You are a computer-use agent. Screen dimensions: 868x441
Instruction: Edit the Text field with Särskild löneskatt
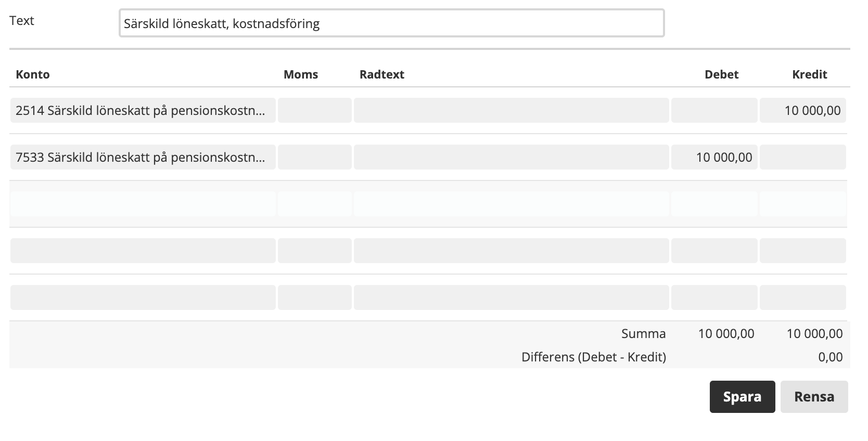point(391,23)
